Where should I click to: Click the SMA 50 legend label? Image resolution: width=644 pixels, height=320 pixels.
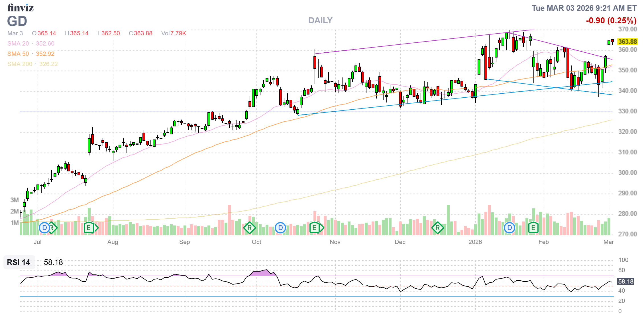pyautogui.click(x=18, y=54)
